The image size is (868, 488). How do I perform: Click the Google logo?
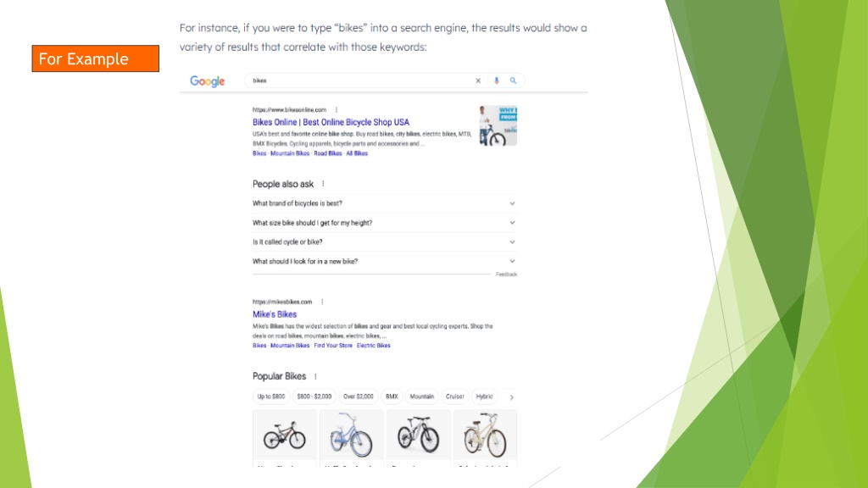pyautogui.click(x=207, y=81)
